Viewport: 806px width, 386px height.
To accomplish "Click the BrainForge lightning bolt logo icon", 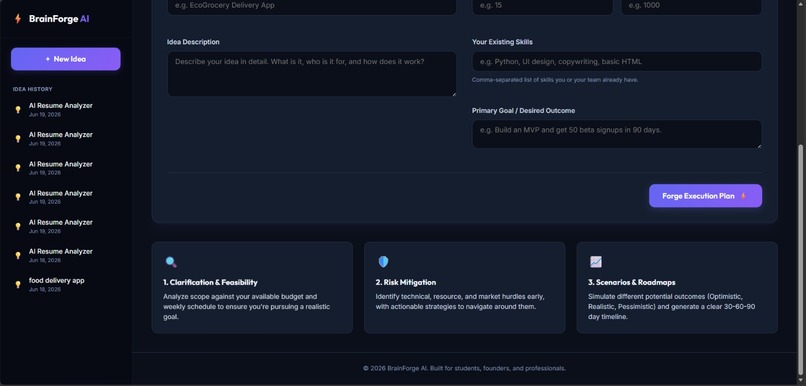I will 17,19.
